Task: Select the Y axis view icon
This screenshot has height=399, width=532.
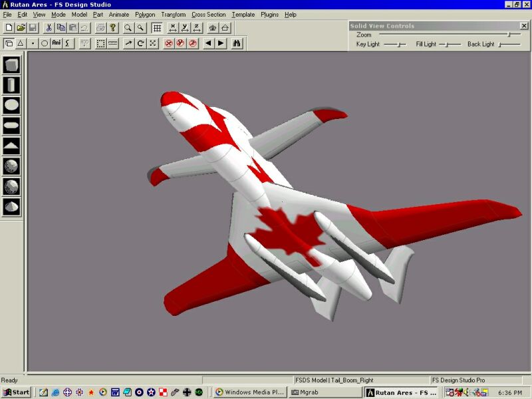Action: coord(185,27)
